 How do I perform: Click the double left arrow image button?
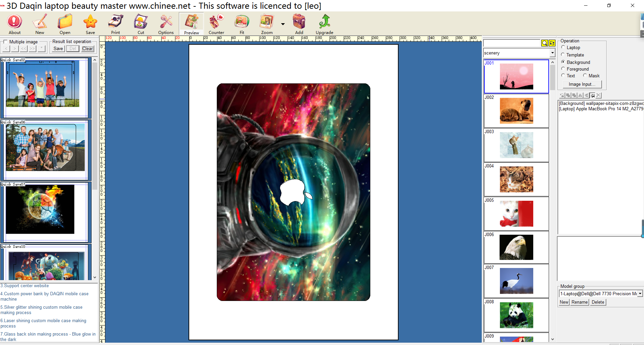click(x=24, y=48)
